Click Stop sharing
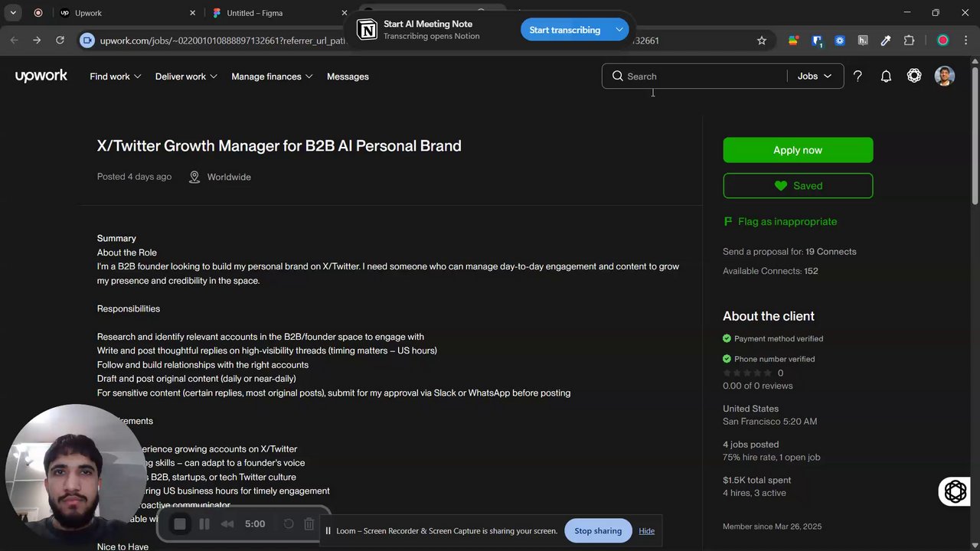 pos(598,530)
